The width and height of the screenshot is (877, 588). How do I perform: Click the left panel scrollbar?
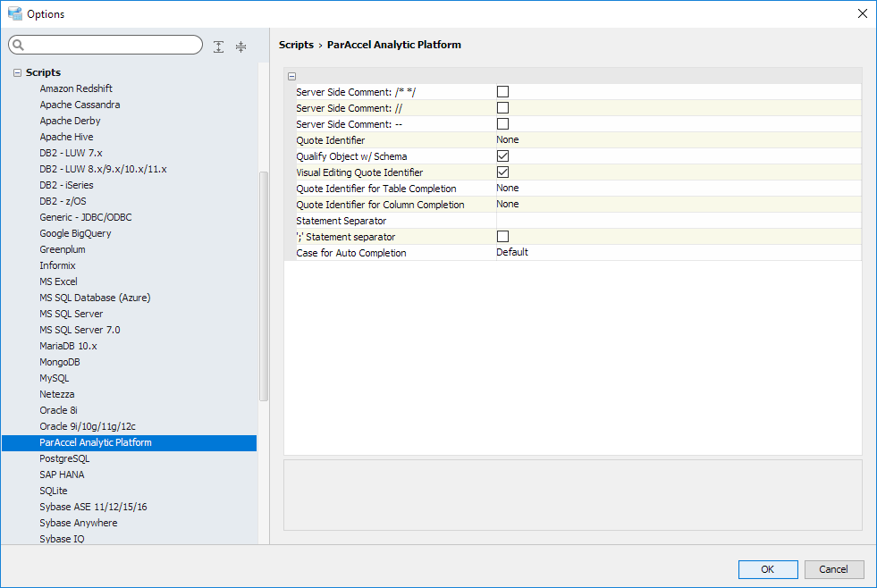point(263,286)
